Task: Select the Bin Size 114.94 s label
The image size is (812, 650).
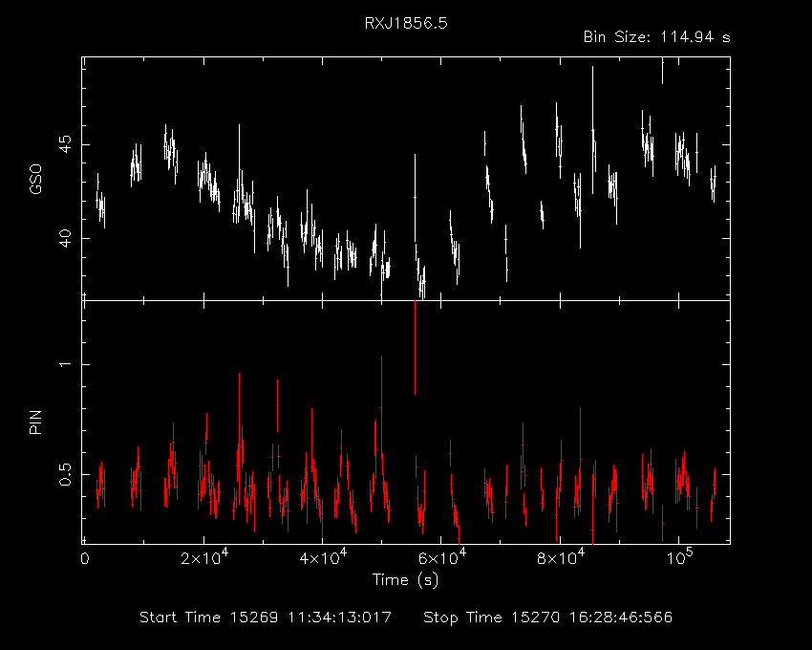Action: point(656,37)
